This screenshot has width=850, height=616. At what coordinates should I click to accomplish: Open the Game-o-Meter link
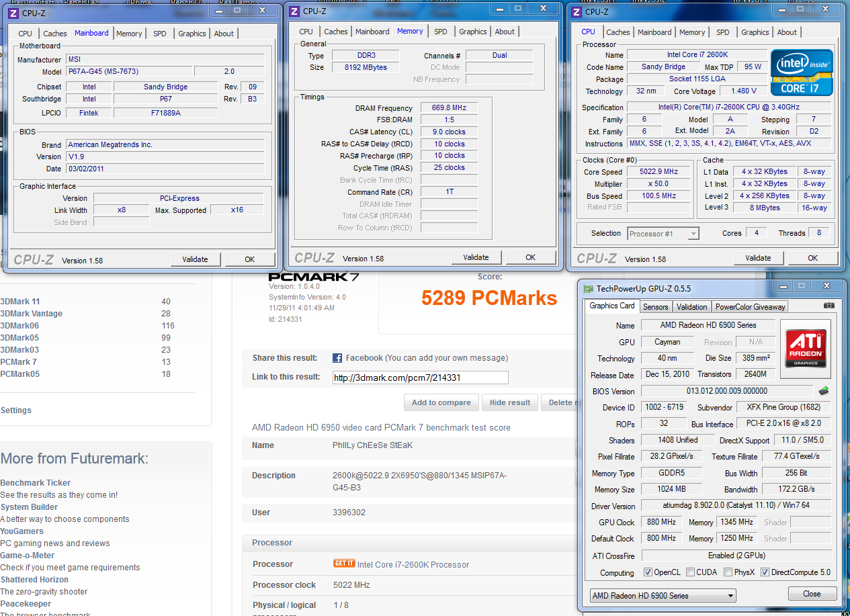point(28,556)
